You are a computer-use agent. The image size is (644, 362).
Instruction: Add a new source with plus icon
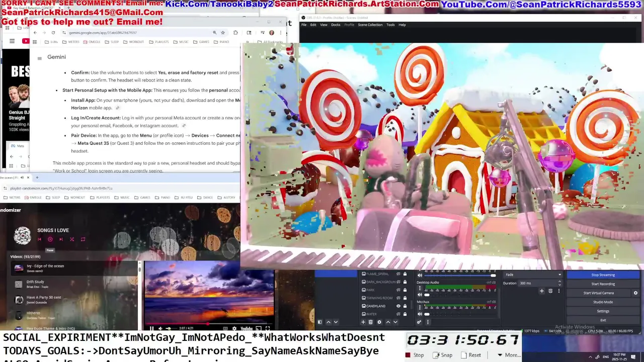pos(363,322)
